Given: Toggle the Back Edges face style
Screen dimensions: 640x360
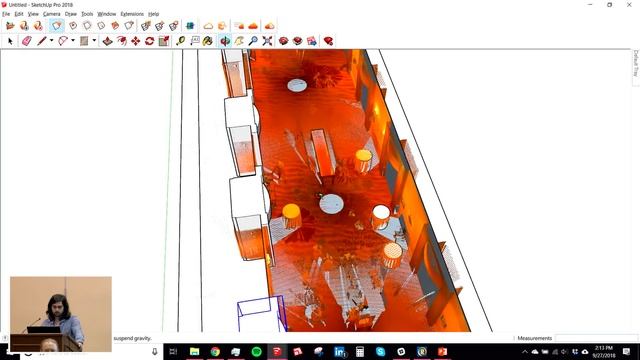Looking at the screenshot, I should pyautogui.click(x=73, y=26).
